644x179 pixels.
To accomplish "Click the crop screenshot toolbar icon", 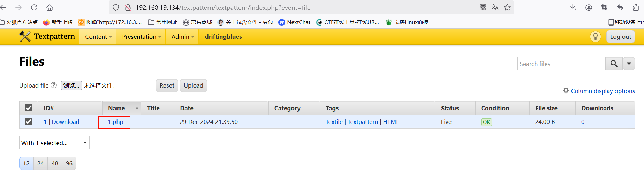I will coord(604,7).
